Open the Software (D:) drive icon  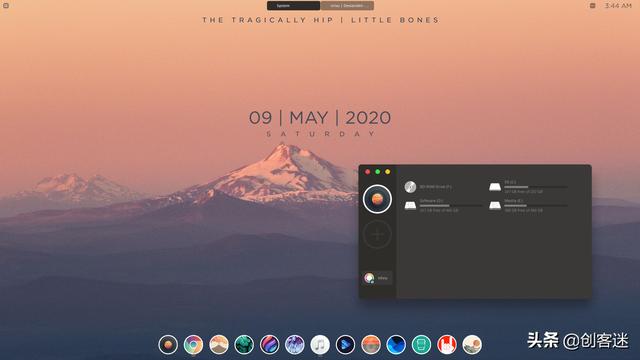point(410,205)
